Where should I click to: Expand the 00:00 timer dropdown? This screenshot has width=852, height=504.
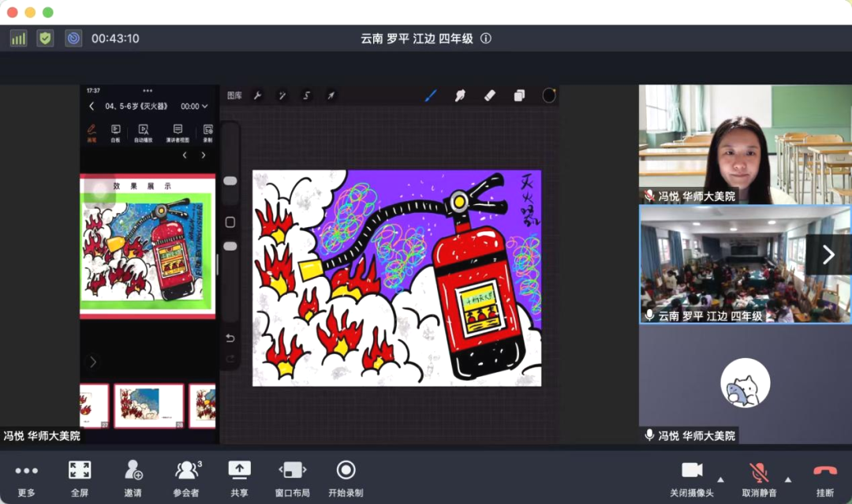pos(194,106)
